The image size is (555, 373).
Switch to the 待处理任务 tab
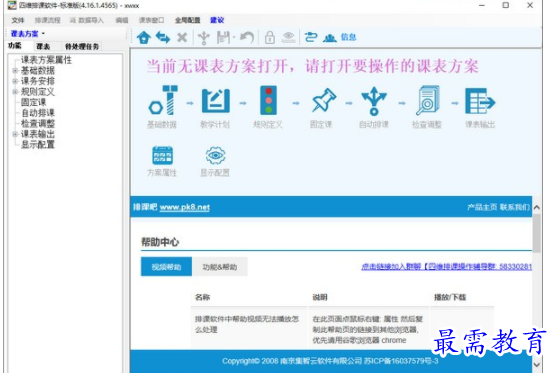[82, 46]
